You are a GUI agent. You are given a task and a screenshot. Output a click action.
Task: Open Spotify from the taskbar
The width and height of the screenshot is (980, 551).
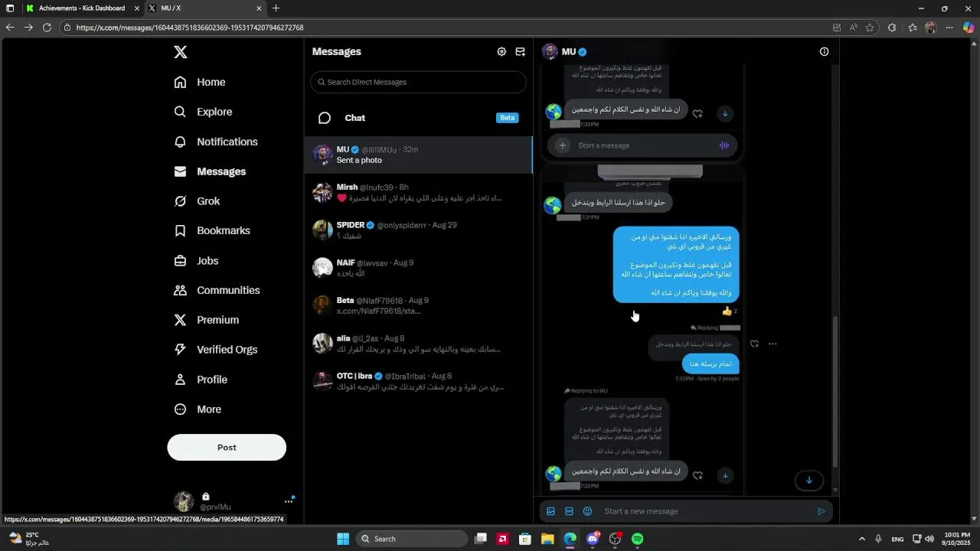pos(638,539)
